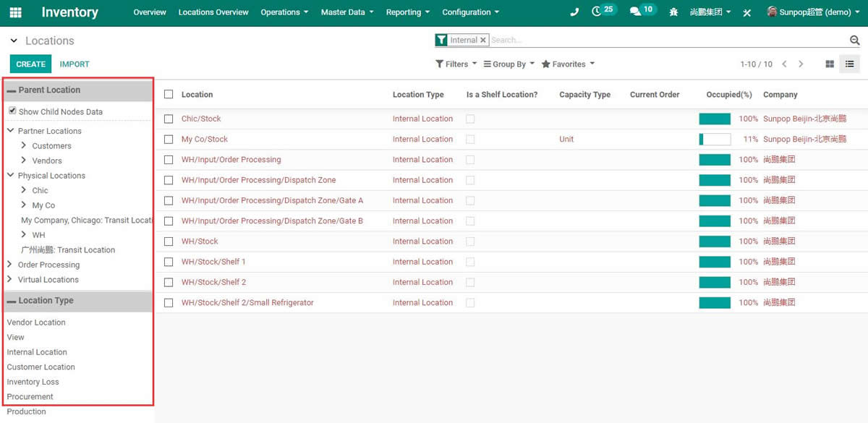Go to next page arrow
The image size is (868, 423).
801,64
